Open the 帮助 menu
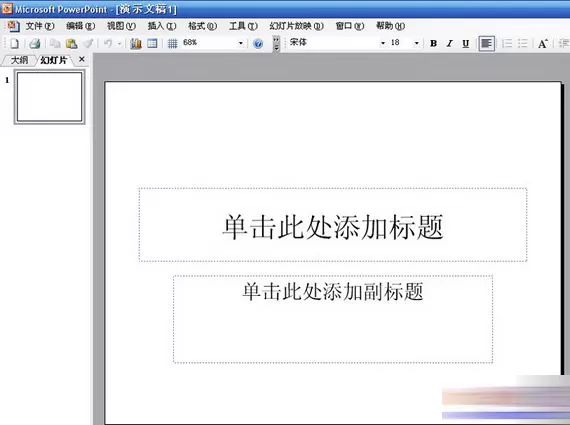The image size is (570, 425). pyautogui.click(x=390, y=26)
